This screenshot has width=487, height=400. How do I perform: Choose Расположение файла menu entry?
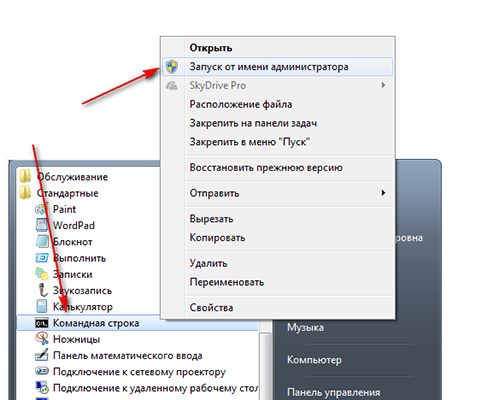coord(278,104)
